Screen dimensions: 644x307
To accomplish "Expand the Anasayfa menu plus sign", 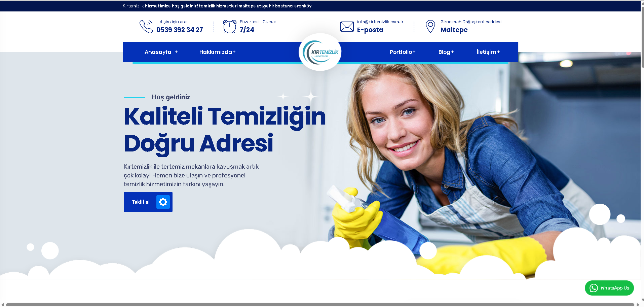I will tap(176, 52).
